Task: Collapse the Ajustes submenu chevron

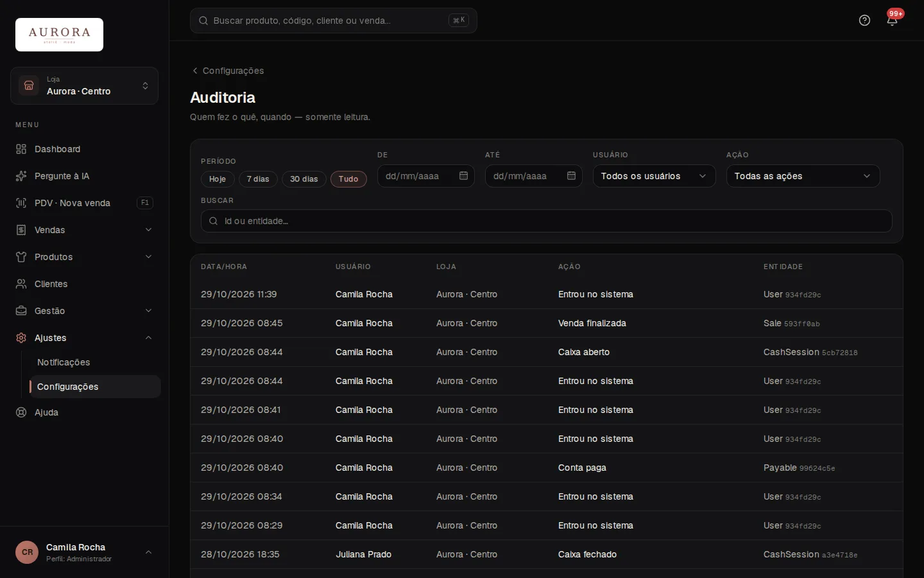Action: [x=148, y=338]
